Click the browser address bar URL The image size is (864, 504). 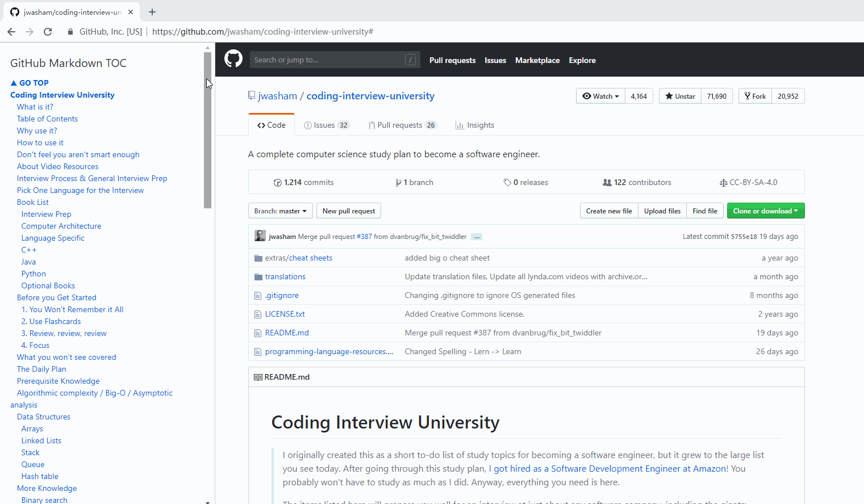pos(262,32)
